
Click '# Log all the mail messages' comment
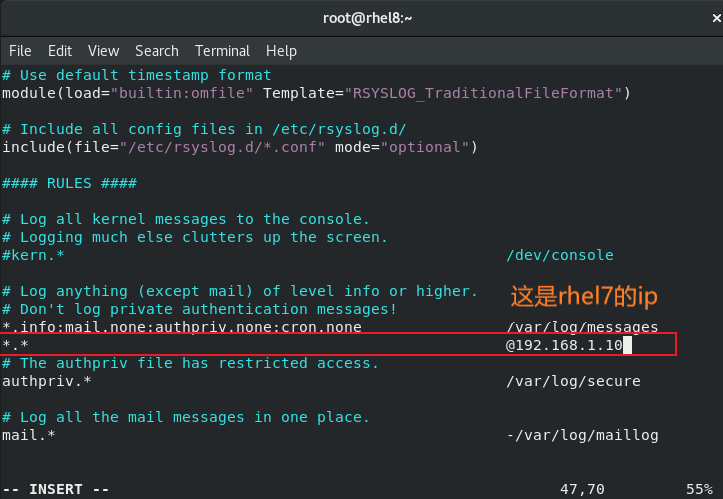coord(186,417)
